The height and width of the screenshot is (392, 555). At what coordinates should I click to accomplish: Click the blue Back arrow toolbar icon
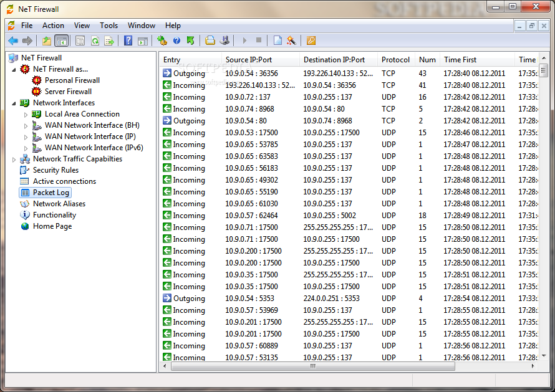13,41
